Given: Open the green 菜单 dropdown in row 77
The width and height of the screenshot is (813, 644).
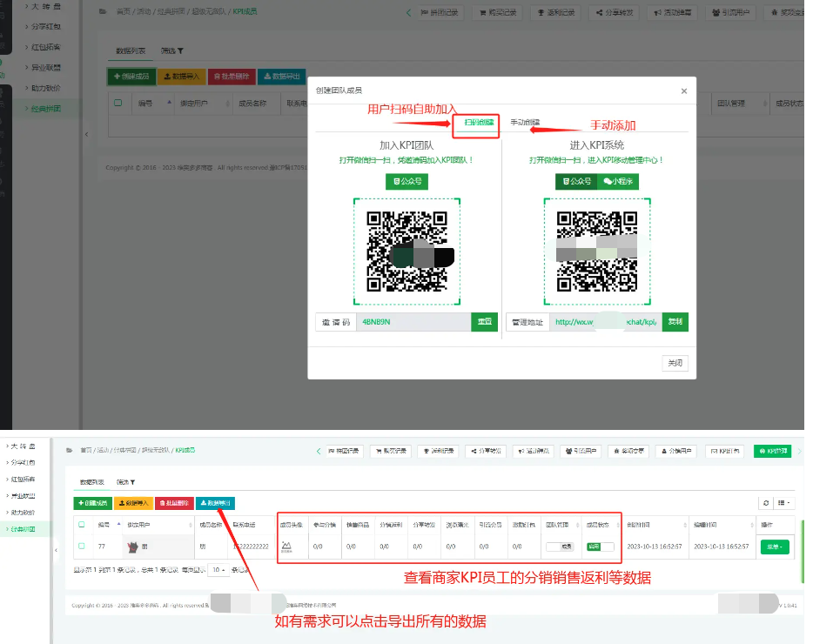Looking at the screenshot, I should pos(775,547).
